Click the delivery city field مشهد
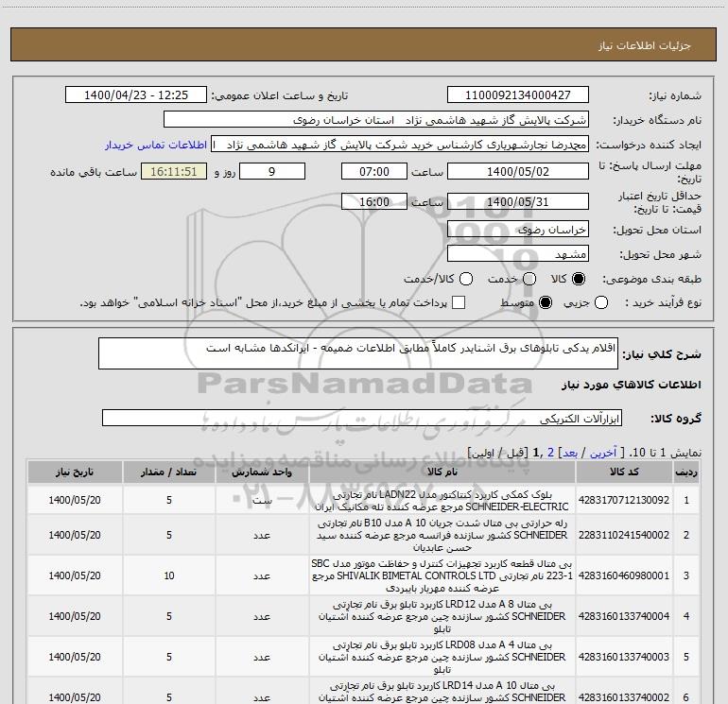Image resolution: width=728 pixels, height=704 pixels. (516, 254)
